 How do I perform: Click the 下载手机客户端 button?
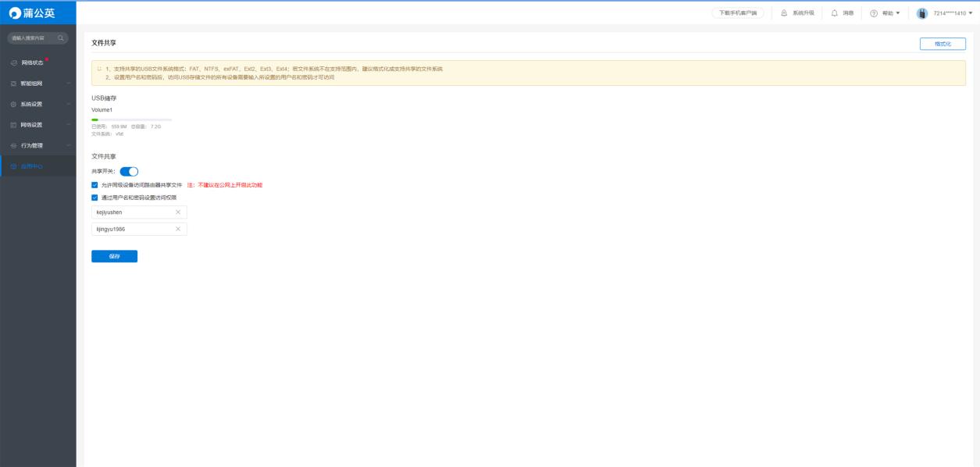point(737,13)
